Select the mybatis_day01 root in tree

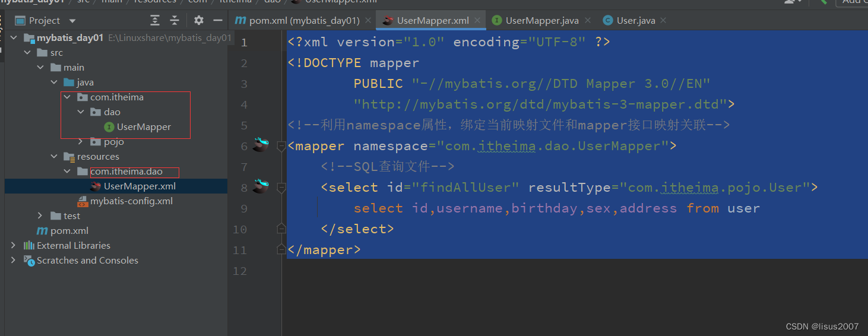(x=70, y=38)
